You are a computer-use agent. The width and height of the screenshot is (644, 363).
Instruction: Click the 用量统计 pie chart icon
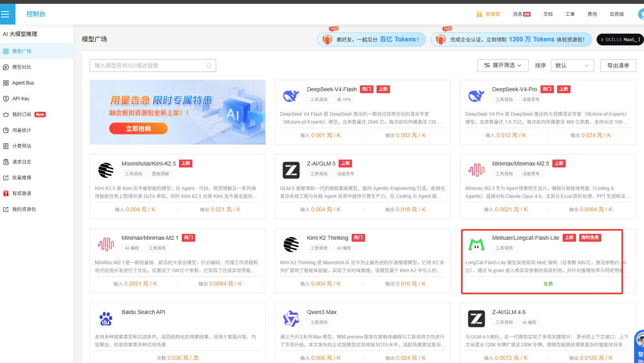6,130
